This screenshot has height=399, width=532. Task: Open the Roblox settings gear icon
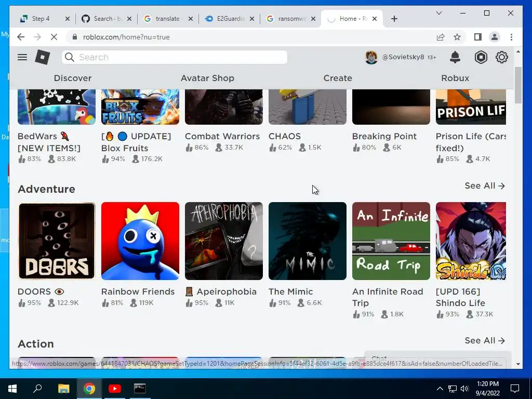tap(501, 57)
